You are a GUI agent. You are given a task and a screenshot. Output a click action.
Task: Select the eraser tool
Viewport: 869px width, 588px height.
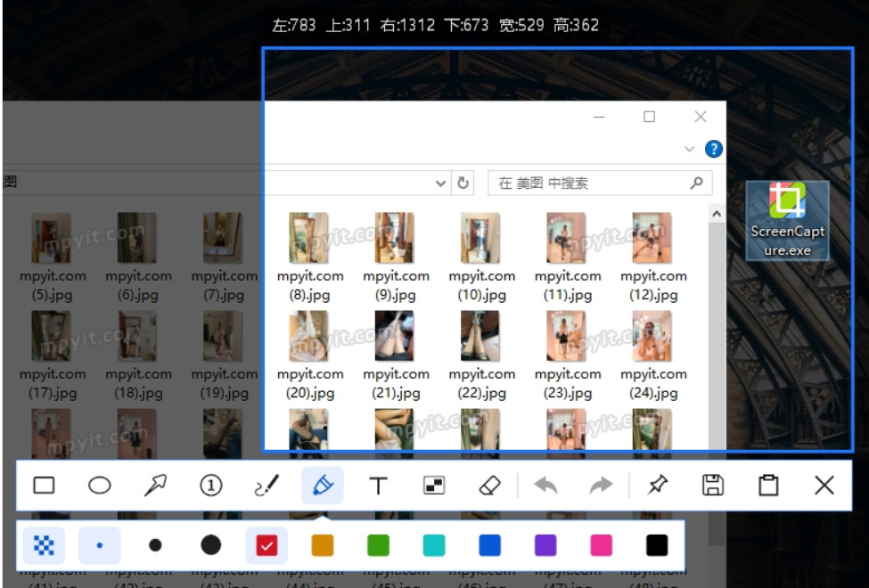pyautogui.click(x=489, y=486)
